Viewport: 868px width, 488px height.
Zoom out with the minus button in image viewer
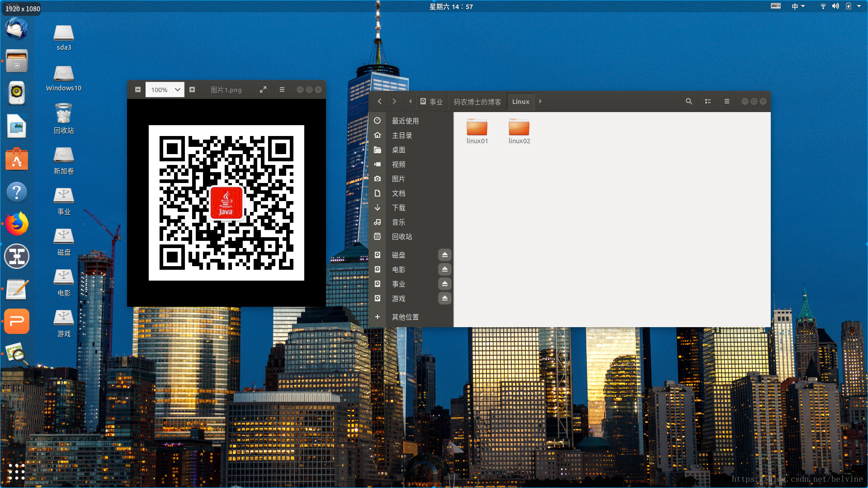138,89
